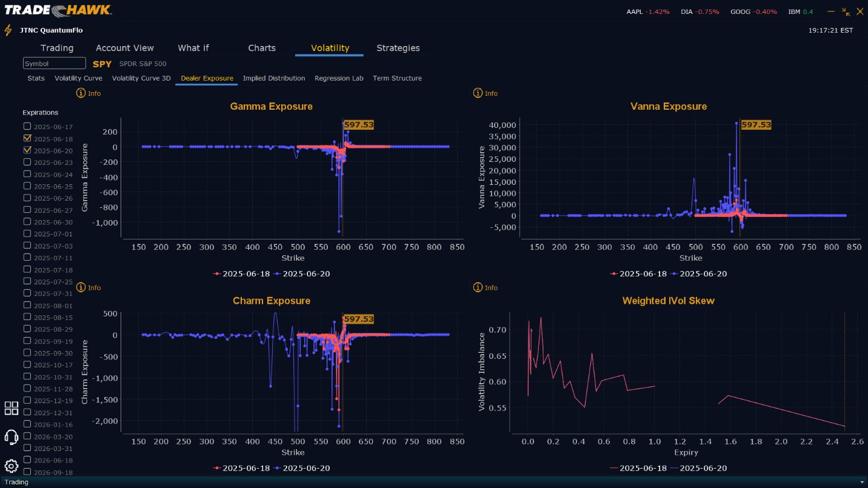This screenshot has width=868, height=488.
Task: Click the Symbol input field
Action: coord(55,64)
